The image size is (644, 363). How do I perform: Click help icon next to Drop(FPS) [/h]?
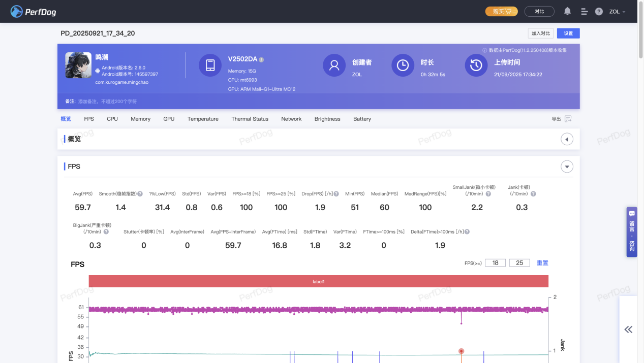[336, 194]
